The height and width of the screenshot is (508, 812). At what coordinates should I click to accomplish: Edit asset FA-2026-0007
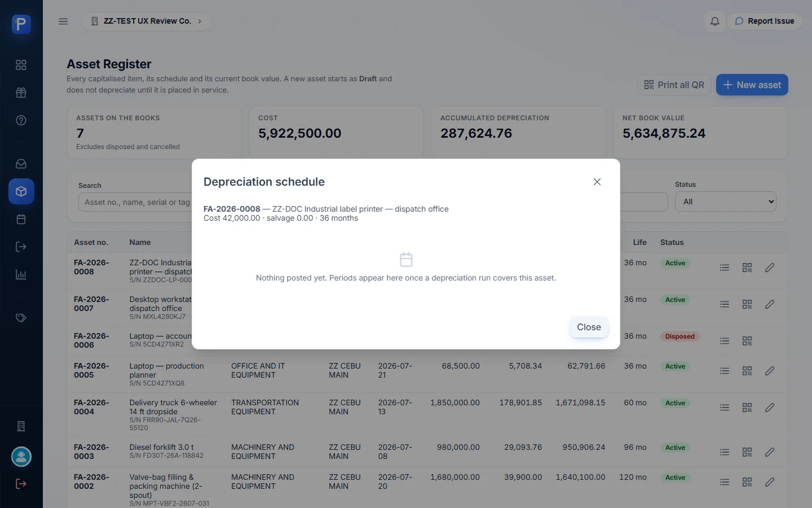(770, 304)
